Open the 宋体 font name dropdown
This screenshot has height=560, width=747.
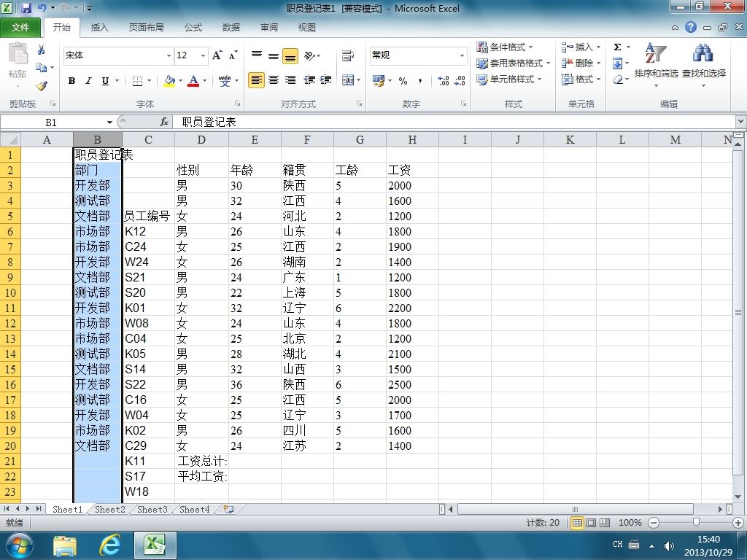[169, 55]
